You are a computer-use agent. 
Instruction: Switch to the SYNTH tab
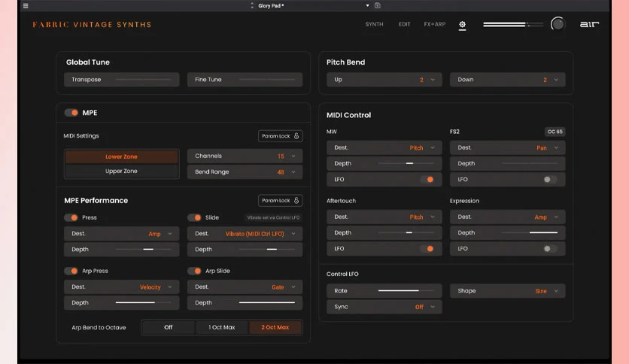tap(374, 25)
